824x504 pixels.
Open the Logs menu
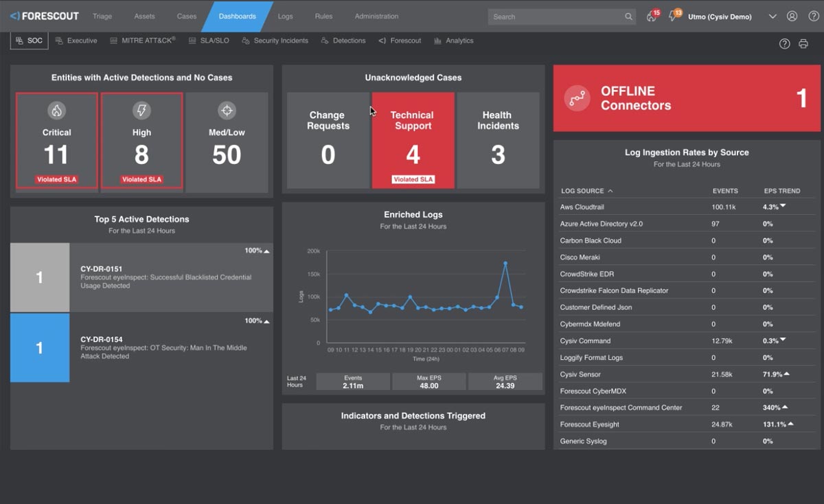click(285, 16)
